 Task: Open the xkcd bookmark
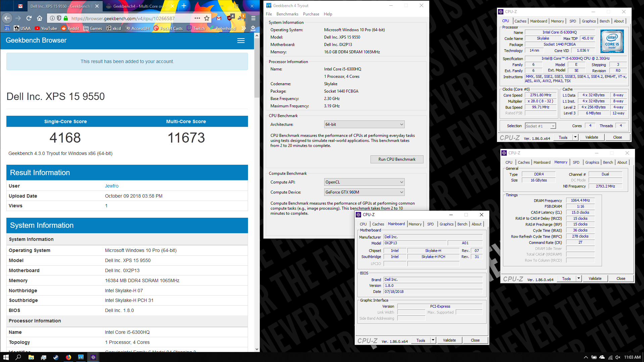click(113, 29)
